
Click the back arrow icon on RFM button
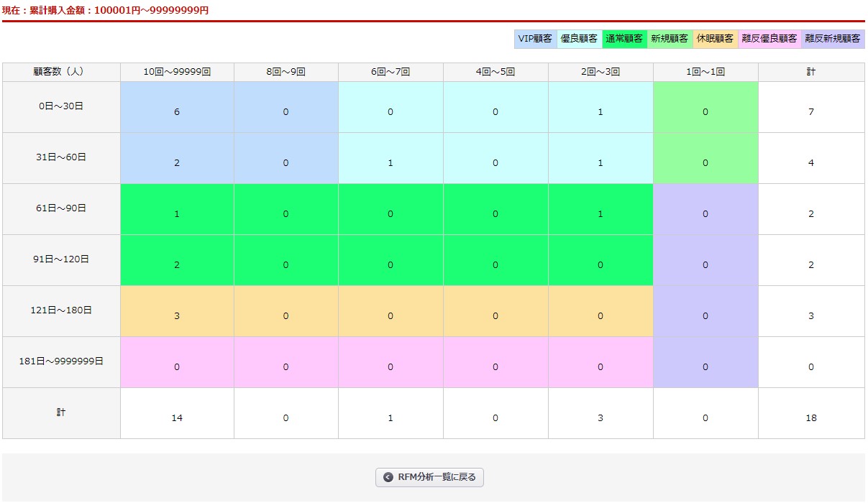click(x=388, y=477)
